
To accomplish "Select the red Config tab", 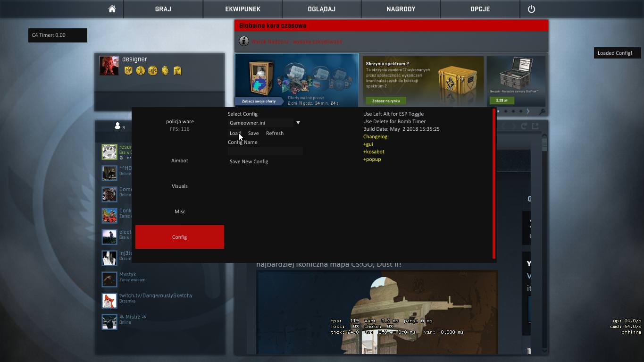I will [x=180, y=237].
